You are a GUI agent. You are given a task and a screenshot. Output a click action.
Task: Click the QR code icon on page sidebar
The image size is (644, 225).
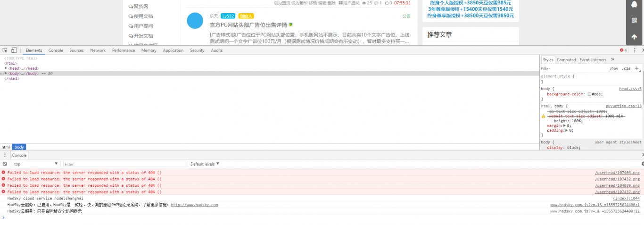(x=634, y=20)
